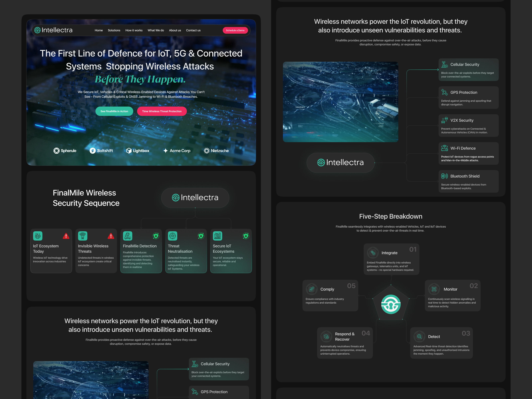
Task: Select the V2X Security vehicle icon
Action: pyautogui.click(x=445, y=120)
